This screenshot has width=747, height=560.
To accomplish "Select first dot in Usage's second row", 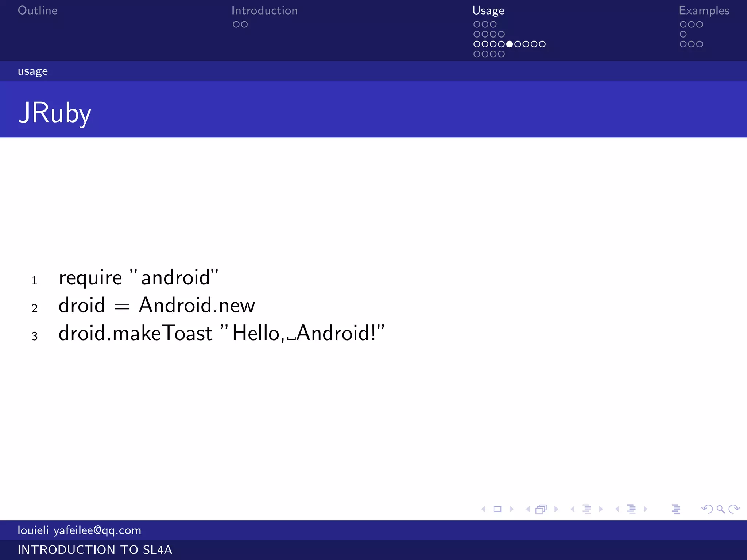I will pos(477,34).
